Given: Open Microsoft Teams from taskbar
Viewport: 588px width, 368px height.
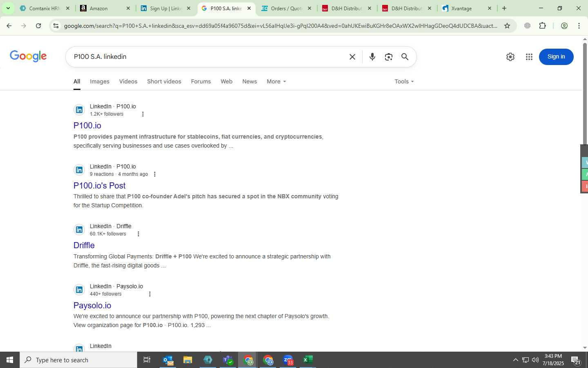Looking at the screenshot, I should [227, 360].
